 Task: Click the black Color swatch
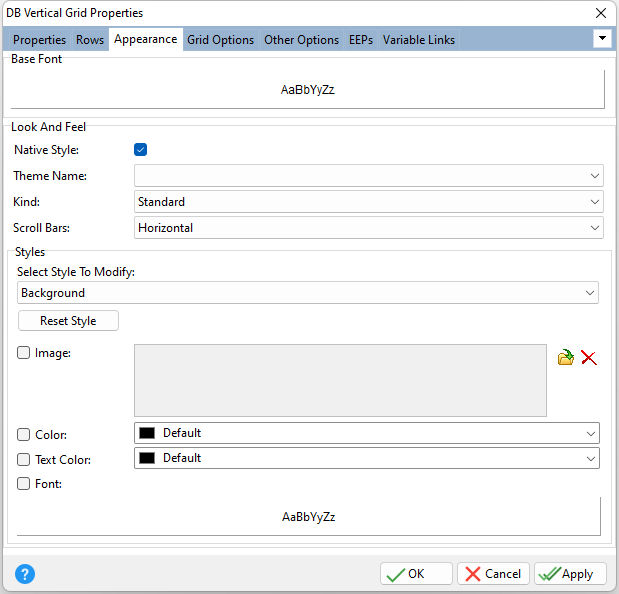tap(147, 433)
